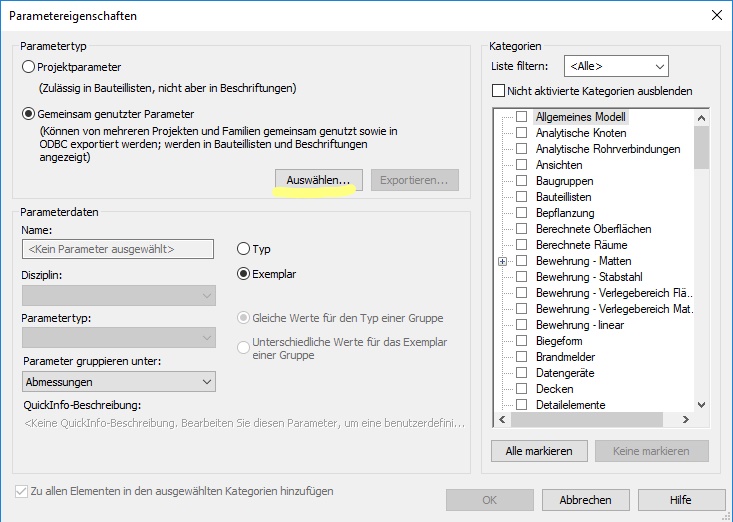Check the Brandmelder category box
The height and width of the screenshot is (522, 733).
click(522, 357)
